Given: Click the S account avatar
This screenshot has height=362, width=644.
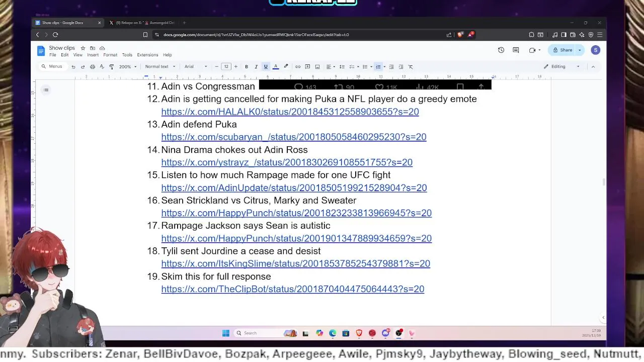Looking at the screenshot, I should (x=596, y=50).
